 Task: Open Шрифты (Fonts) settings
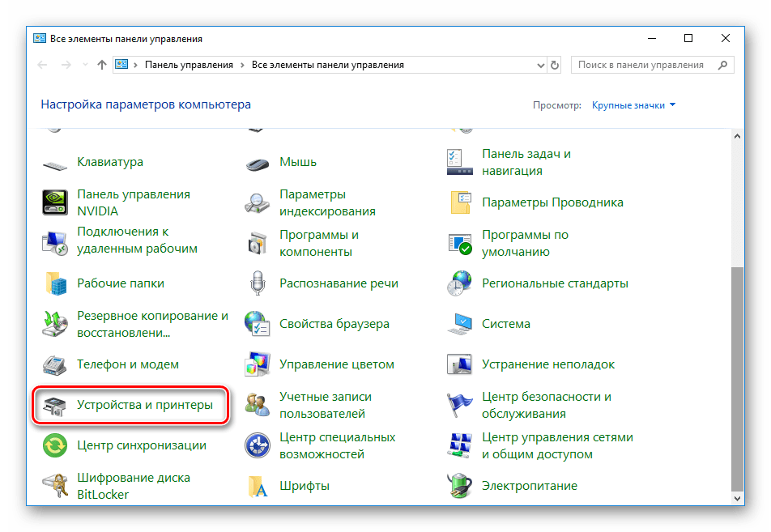(x=305, y=486)
